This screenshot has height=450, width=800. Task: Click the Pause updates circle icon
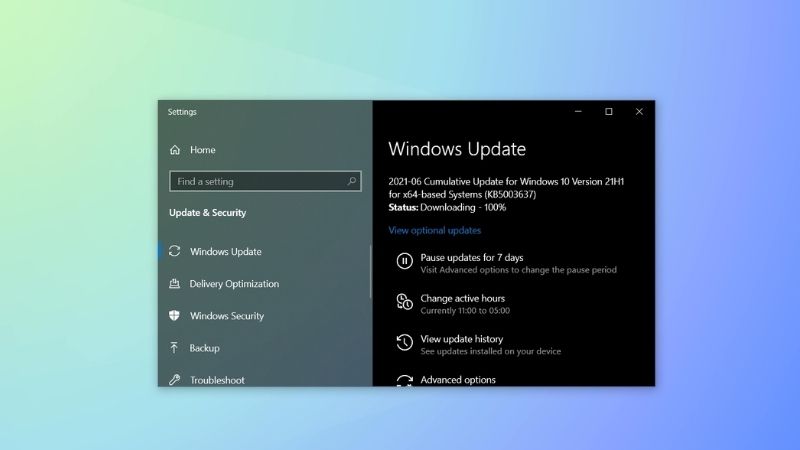(x=405, y=261)
